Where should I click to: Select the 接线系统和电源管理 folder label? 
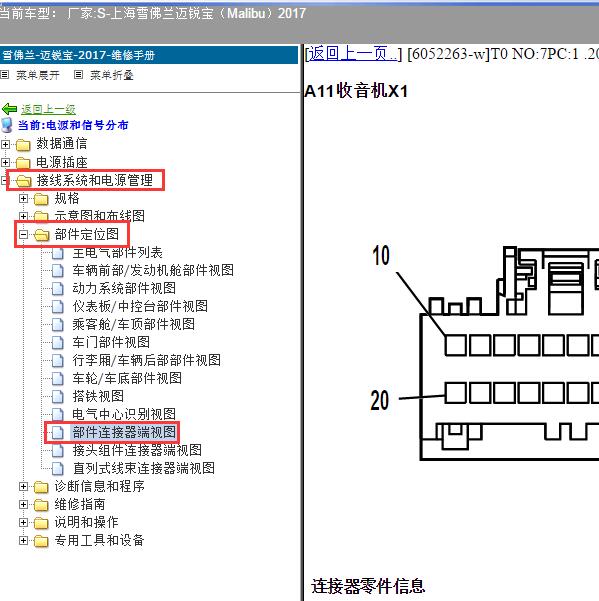click(x=95, y=181)
